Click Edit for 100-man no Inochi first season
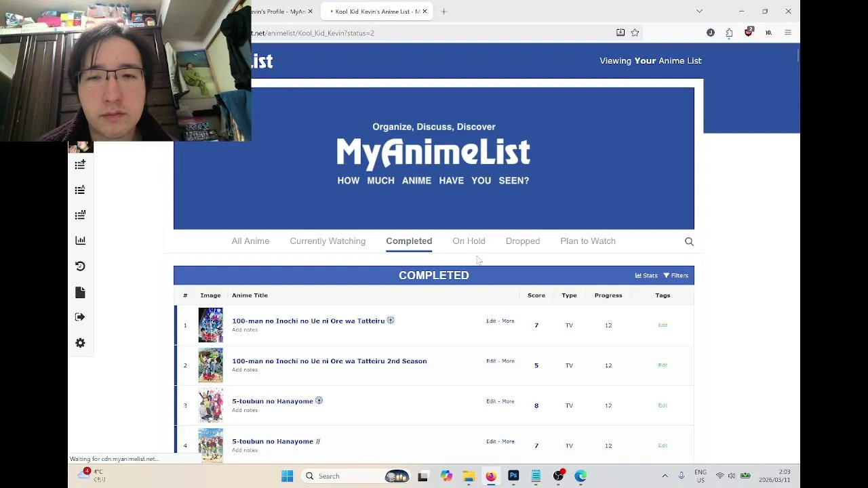Screen dimensions: 868x488 point(491,321)
